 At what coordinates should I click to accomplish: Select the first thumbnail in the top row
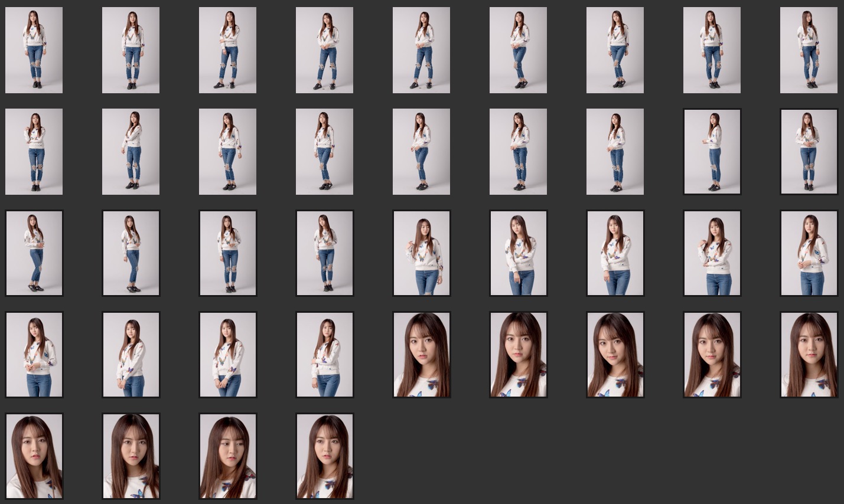(34, 50)
